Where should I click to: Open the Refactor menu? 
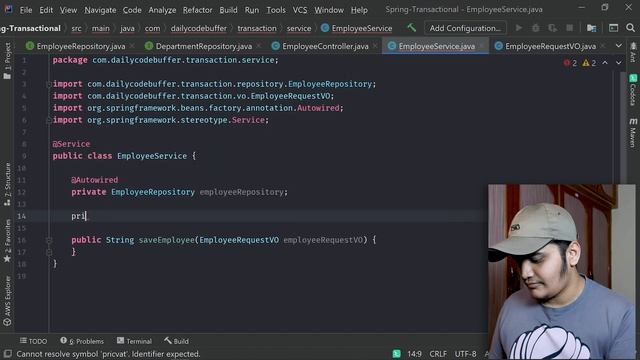[x=197, y=10]
